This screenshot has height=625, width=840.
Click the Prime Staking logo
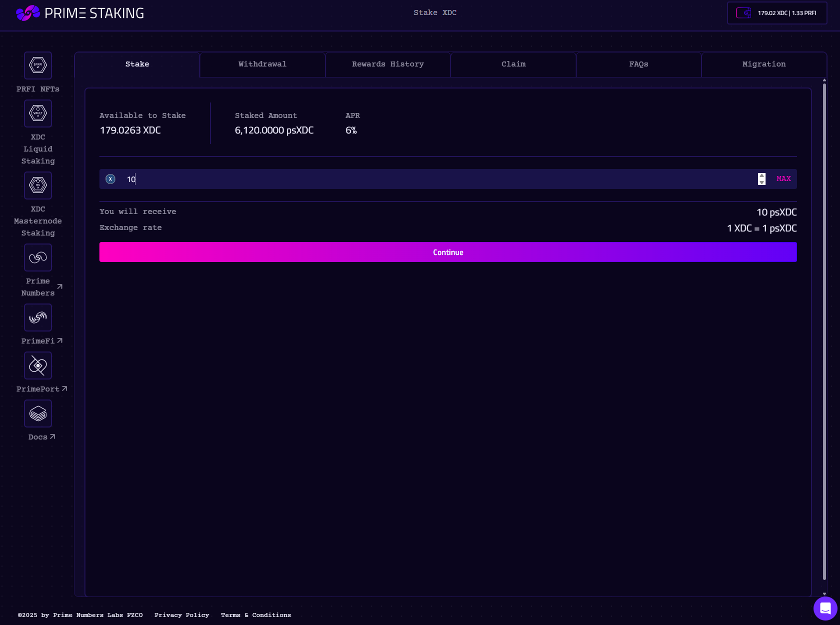click(80, 13)
